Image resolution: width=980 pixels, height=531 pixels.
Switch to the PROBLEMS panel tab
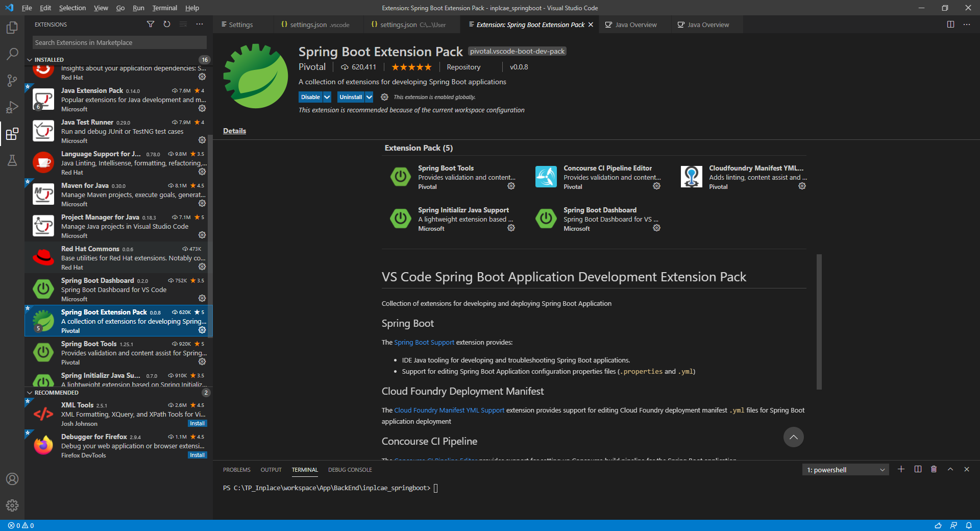pos(236,470)
